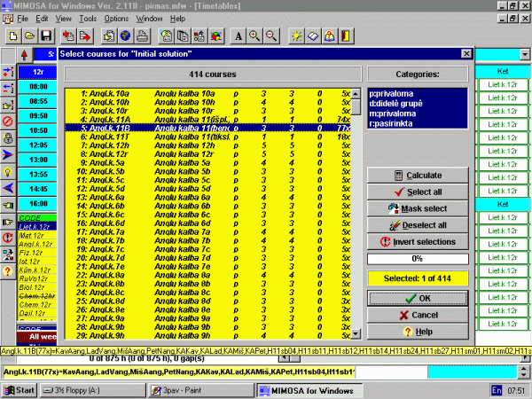Click the zoom in magnifier icon
The image size is (532, 399).
coord(254,35)
